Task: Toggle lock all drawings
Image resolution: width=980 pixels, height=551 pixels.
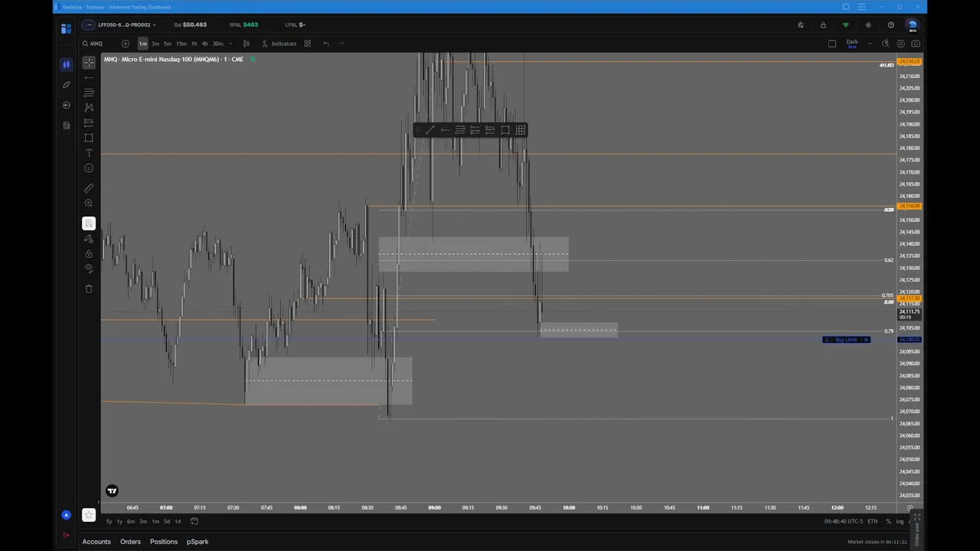Action: [x=89, y=253]
